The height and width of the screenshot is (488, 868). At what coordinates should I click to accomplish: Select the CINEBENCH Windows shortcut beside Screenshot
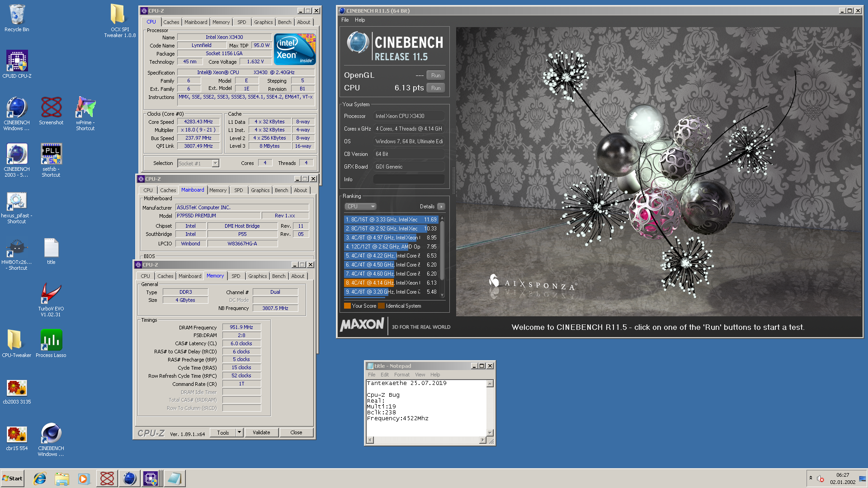tap(17, 113)
